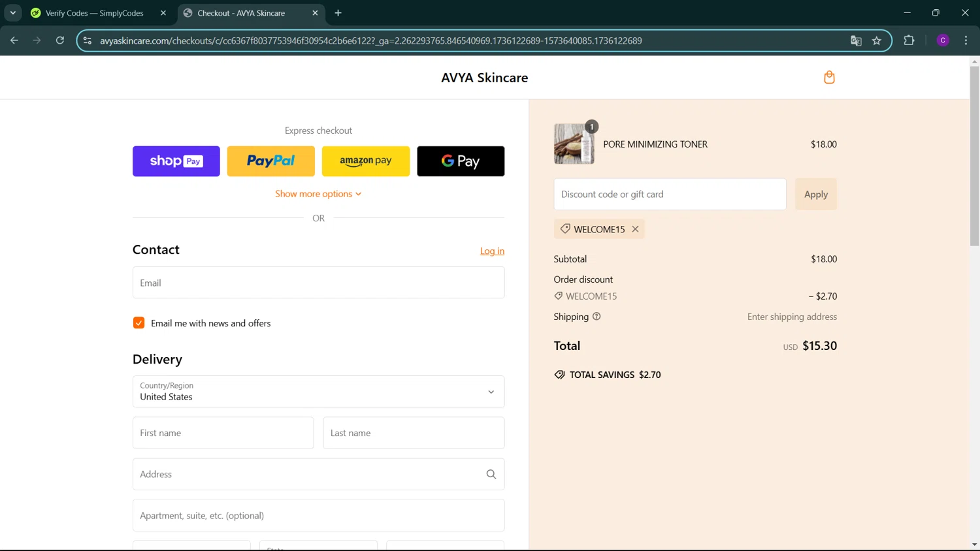
Task: Open Chrome translate page icon
Action: pyautogui.click(x=856, y=40)
